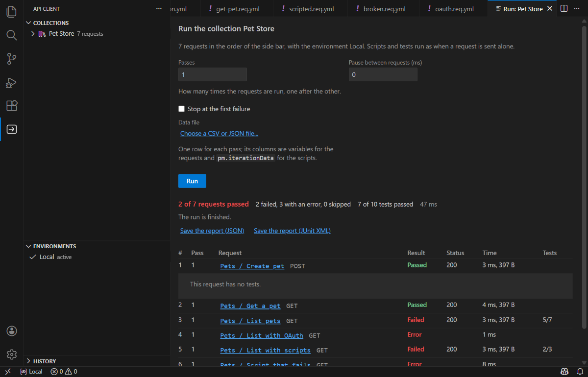588x377 pixels.
Task: Open Pets / List pets request link
Action: (x=250, y=321)
